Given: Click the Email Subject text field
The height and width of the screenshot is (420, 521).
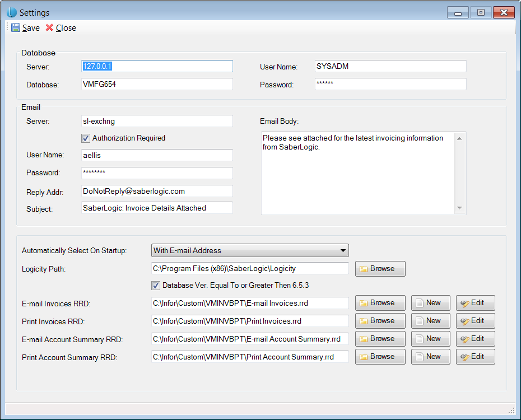Looking at the screenshot, I should point(157,208).
